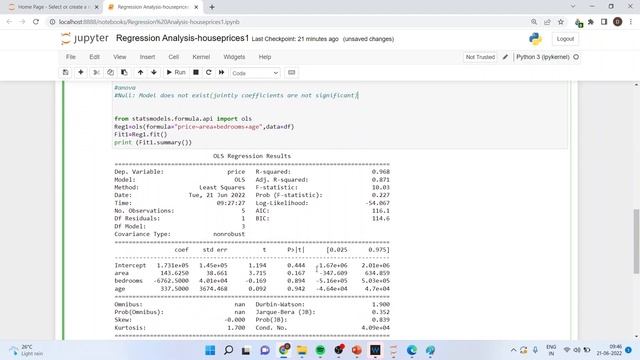640x360 pixels.
Task: Toggle the browser side panel
Action: 604,22
